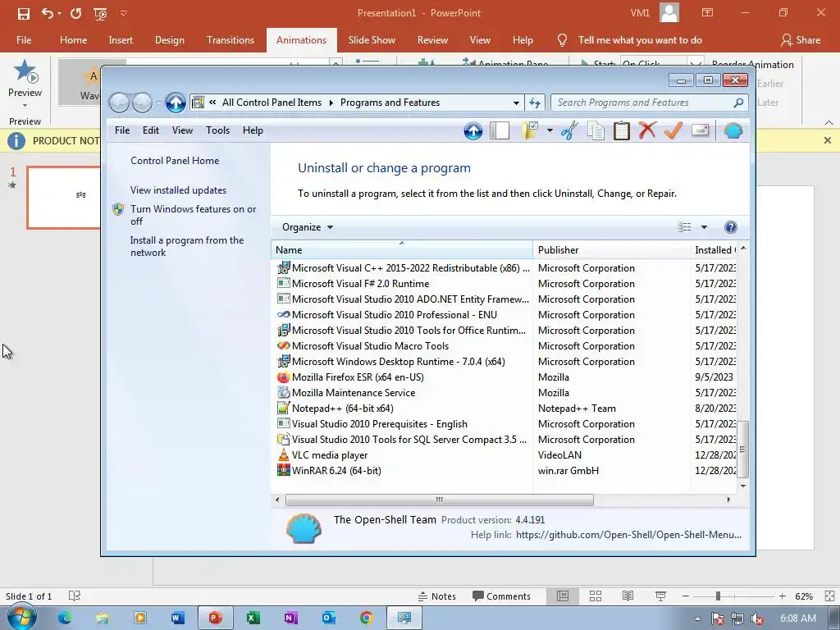Viewport: 840px width, 630px height.
Task: Click the Paste clipboard icon
Action: [622, 130]
